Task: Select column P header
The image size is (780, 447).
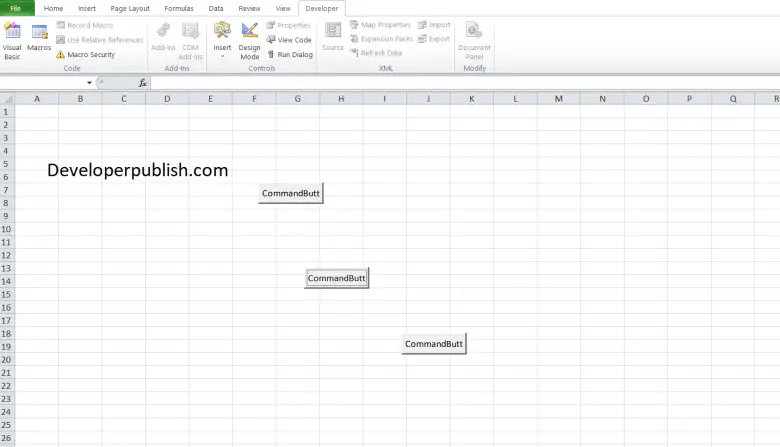Action: tap(689, 98)
